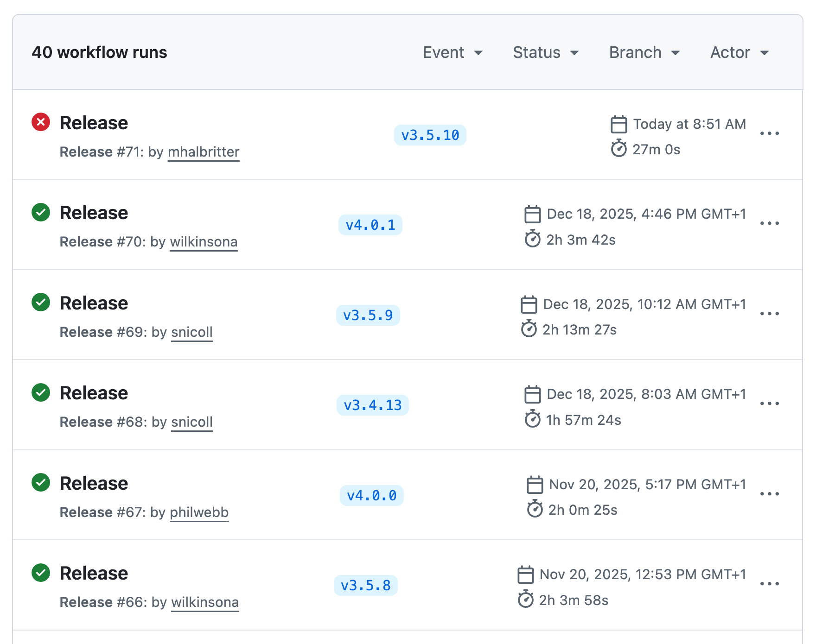Click the green success icon for Release #70
This screenshot has height=644, width=816.
[x=41, y=212]
